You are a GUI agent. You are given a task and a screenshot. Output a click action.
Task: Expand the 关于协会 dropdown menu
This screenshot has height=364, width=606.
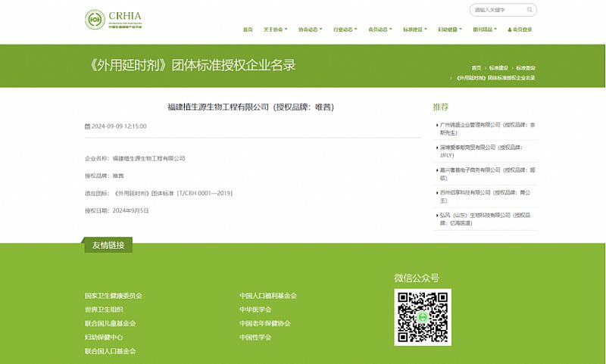[x=276, y=30]
